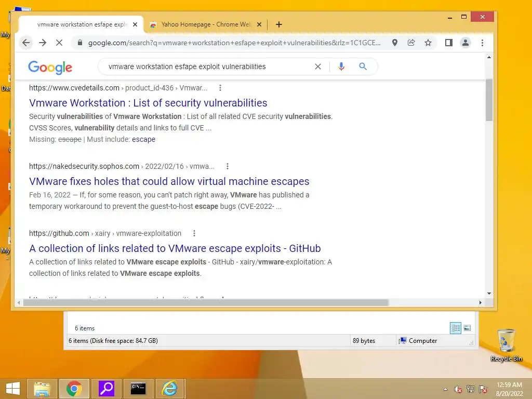Screen dimensions: 532x399
Task: Go to Google home via the logo
Action: coord(50,68)
